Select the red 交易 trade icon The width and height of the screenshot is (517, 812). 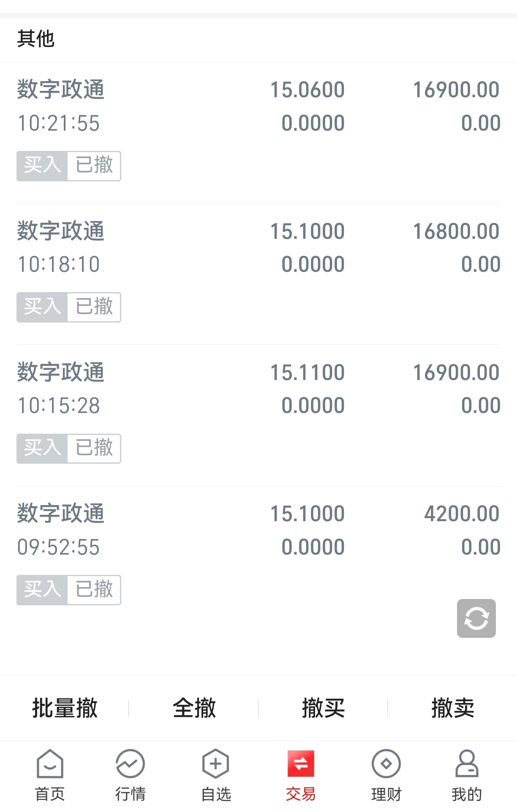tap(301, 764)
